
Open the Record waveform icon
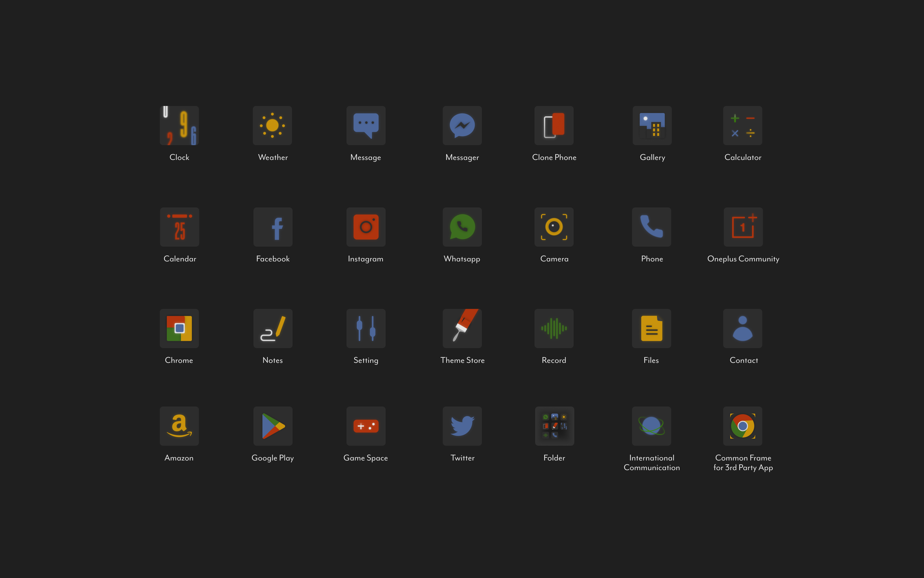554,328
